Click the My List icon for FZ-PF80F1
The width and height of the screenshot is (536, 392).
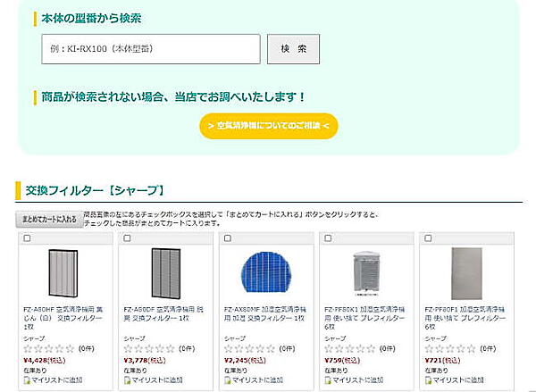[x=428, y=380]
